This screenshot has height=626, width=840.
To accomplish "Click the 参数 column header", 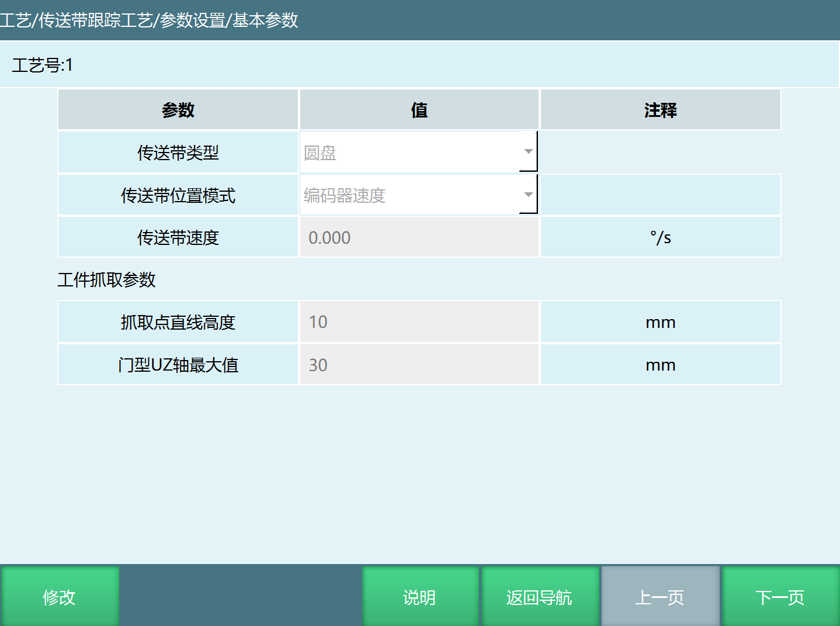I will (x=177, y=109).
